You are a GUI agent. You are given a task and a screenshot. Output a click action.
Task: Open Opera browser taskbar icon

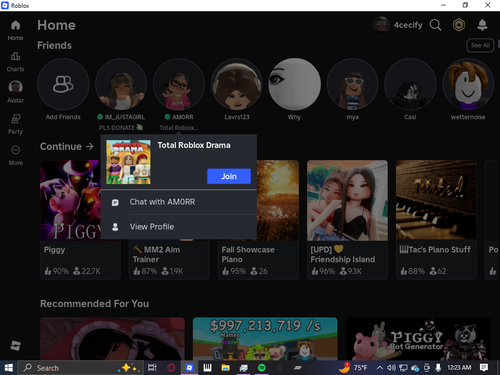click(171, 368)
